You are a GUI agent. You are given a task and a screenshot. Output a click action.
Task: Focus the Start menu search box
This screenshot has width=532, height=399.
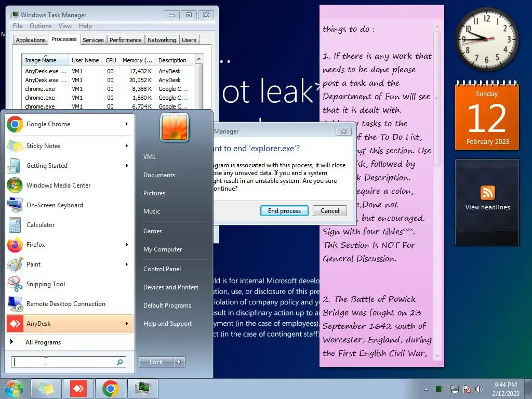coord(68,362)
